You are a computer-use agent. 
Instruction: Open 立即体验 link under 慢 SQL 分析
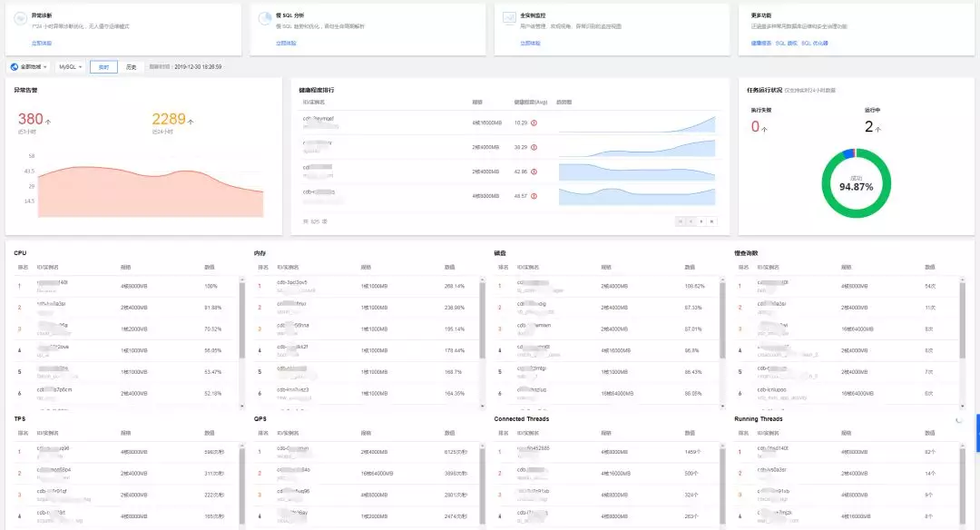[x=286, y=44]
